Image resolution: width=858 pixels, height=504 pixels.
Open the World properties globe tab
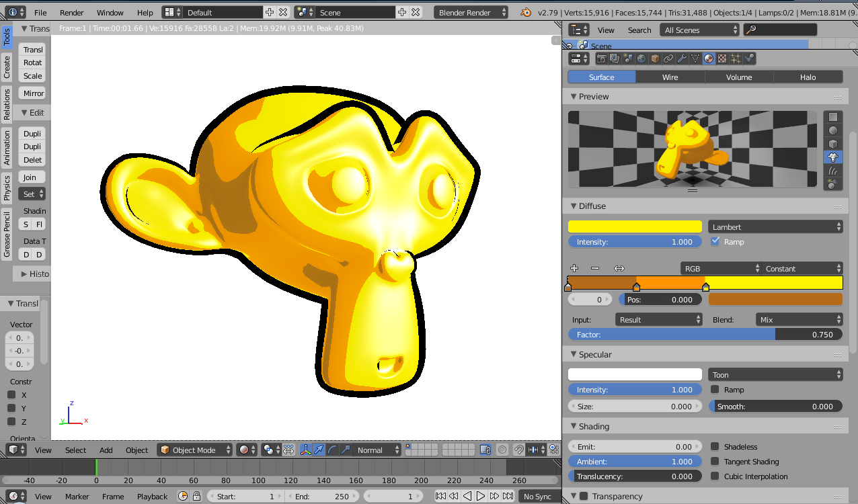click(x=641, y=58)
